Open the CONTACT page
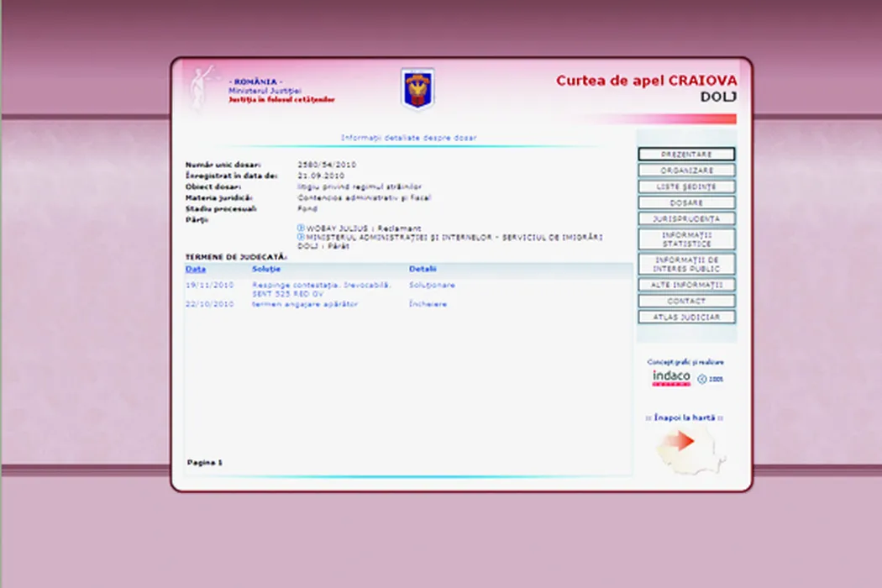882x588 pixels. tap(686, 301)
